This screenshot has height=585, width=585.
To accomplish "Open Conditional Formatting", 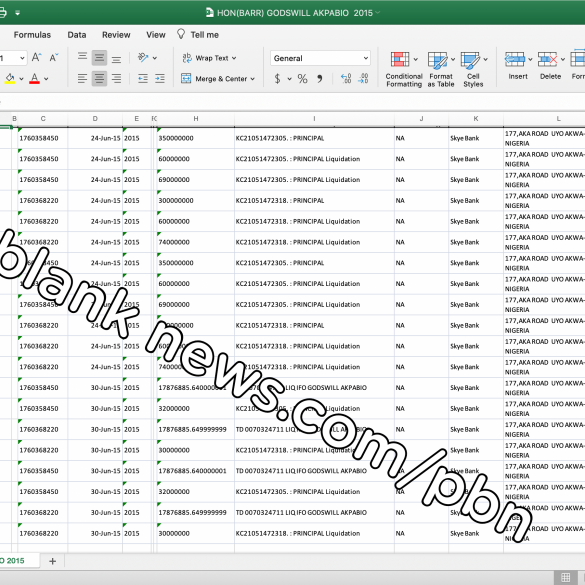I will 404,69.
